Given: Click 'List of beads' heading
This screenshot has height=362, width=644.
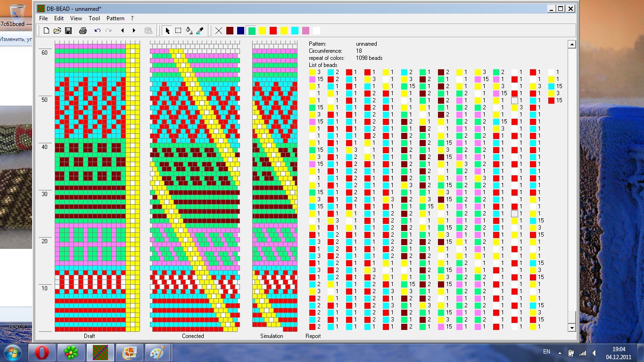Looking at the screenshot, I should (x=323, y=65).
